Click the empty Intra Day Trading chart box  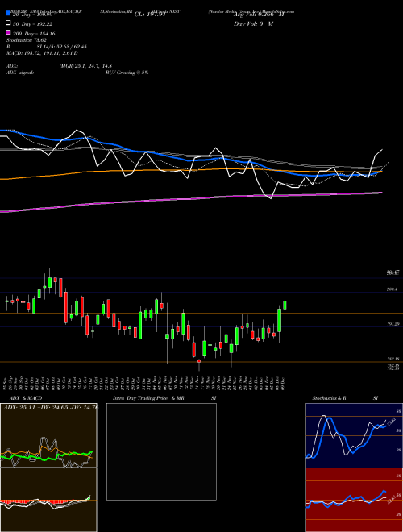161,451
